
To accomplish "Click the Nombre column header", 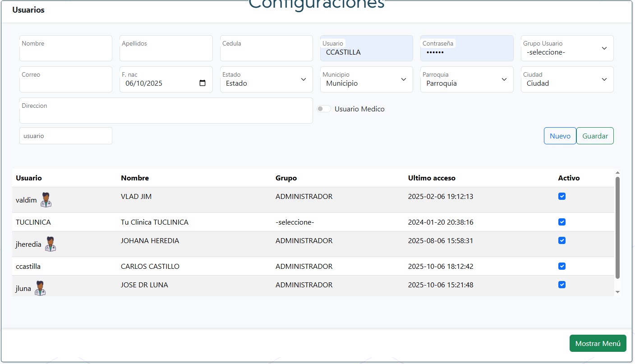I will click(135, 178).
